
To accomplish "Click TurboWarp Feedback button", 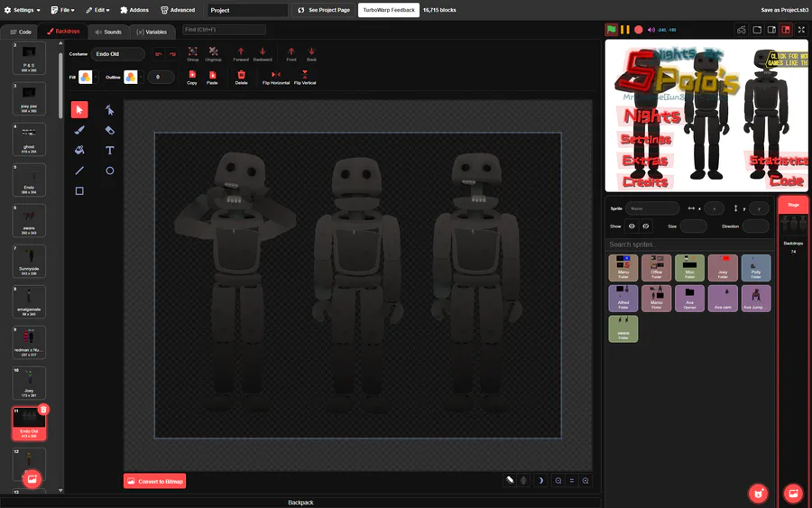I will 389,10.
